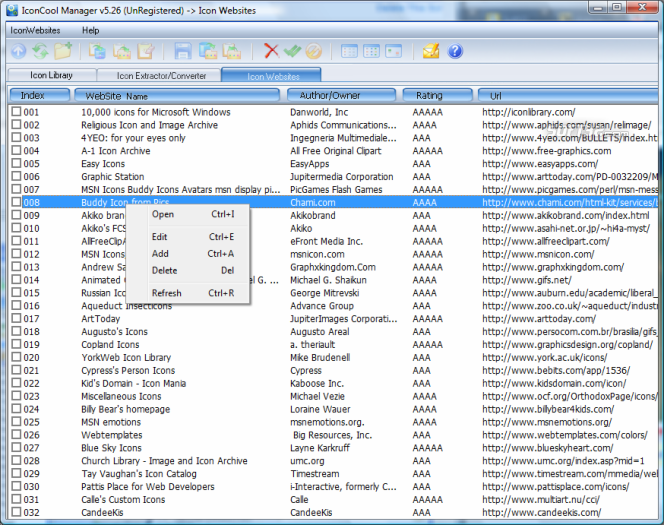Click the orange circle-slash uncheck icon

313,51
